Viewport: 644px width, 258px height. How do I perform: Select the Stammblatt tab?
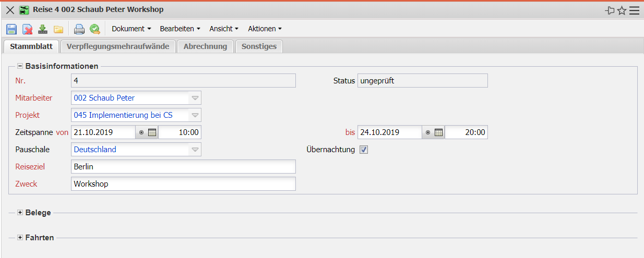tap(31, 46)
